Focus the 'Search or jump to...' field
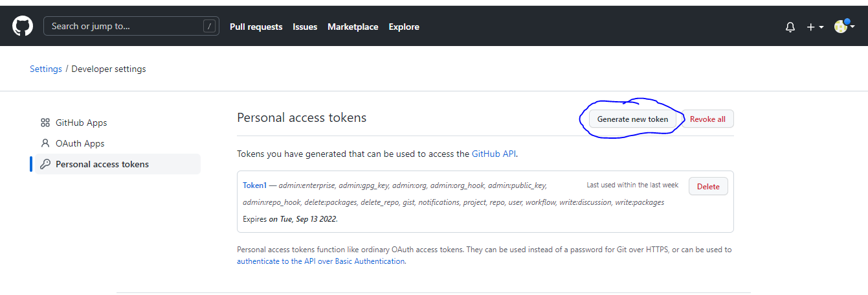Screen dimensions: 868x295 (x=131, y=27)
